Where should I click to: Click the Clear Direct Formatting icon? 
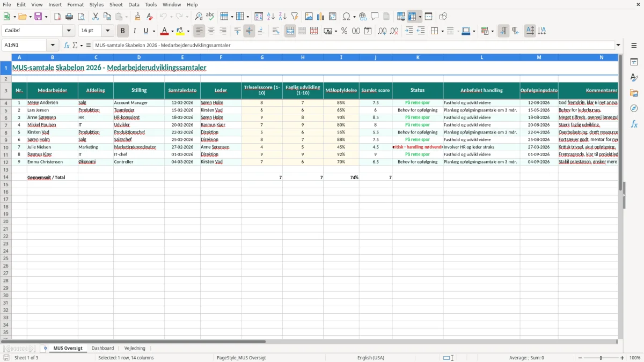coord(150,17)
